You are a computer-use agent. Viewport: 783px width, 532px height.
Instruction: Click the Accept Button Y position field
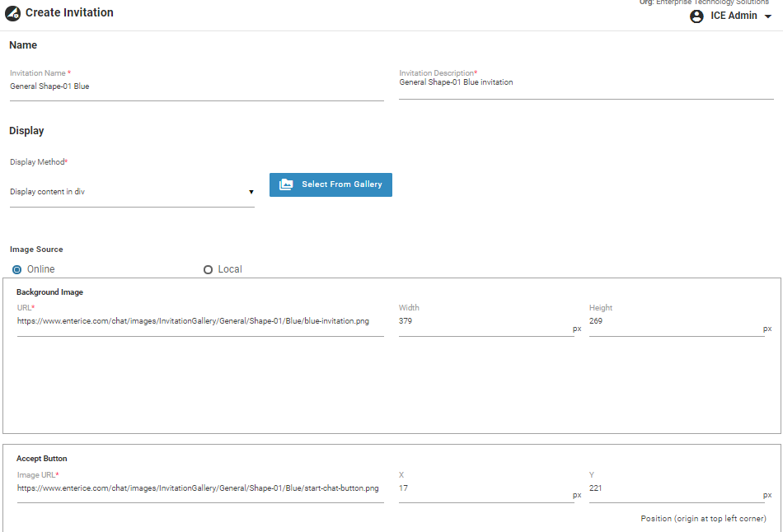(675, 488)
